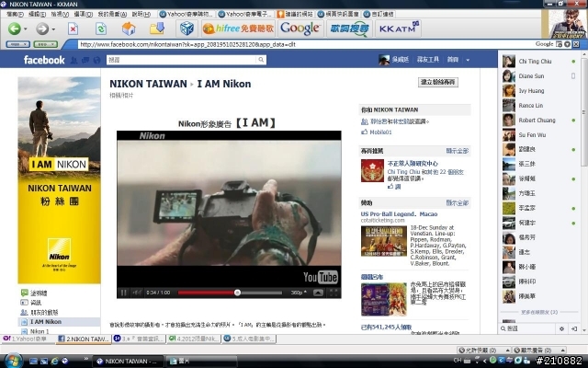This screenshot has width=588, height=368.
Task: Change video quality from 360p
Action: click(x=299, y=293)
